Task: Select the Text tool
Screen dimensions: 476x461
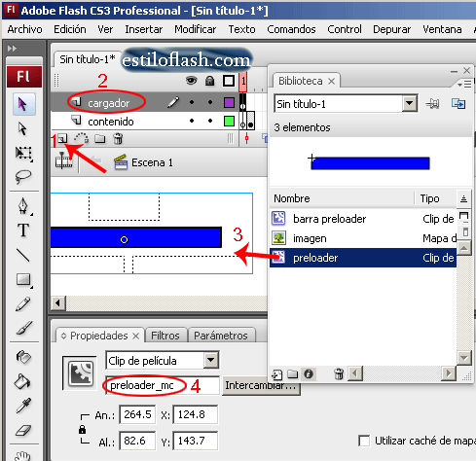Action: tap(23, 230)
